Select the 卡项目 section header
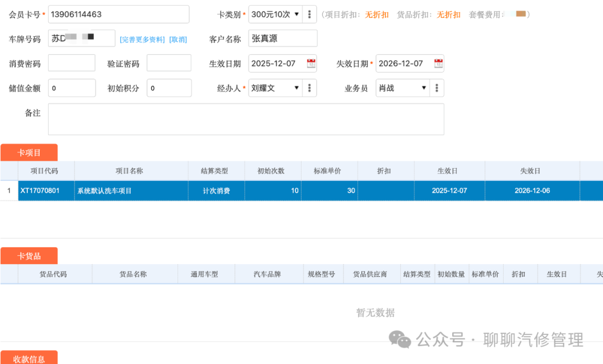Image resolution: width=603 pixels, height=364 pixels. tap(29, 152)
